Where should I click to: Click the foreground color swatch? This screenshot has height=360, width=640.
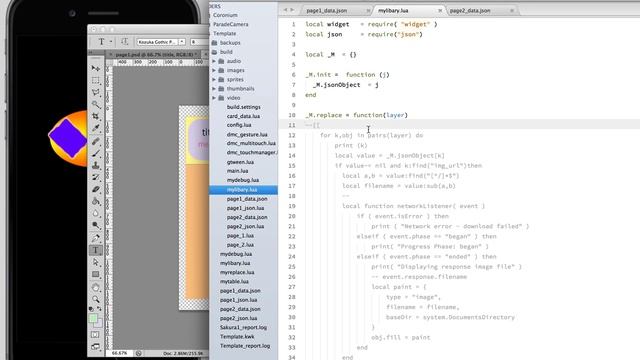coord(93,318)
